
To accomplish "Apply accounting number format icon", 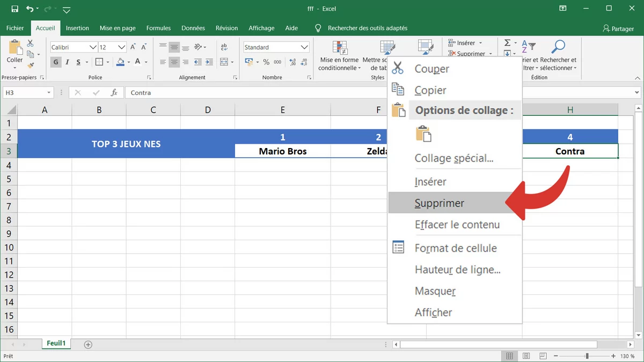I will 248,62.
